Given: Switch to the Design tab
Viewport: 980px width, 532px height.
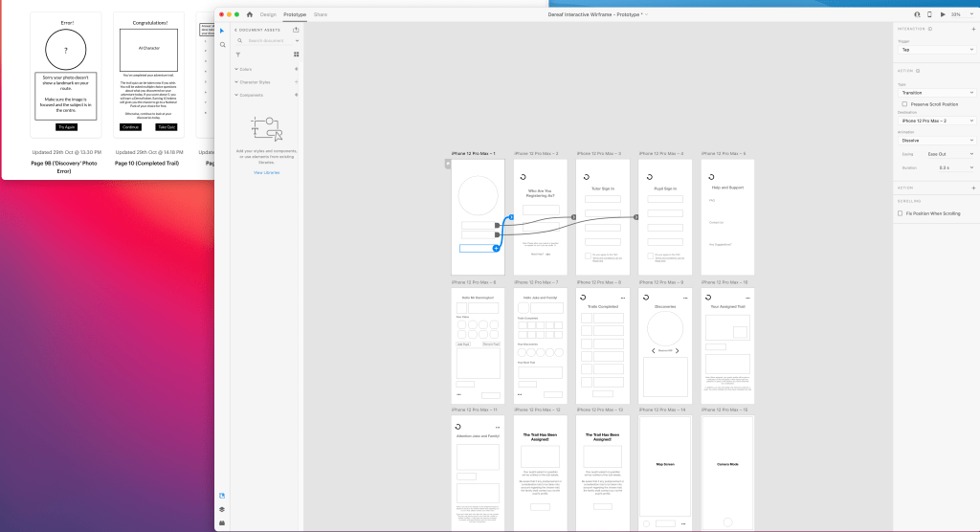Looking at the screenshot, I should pos(268,15).
